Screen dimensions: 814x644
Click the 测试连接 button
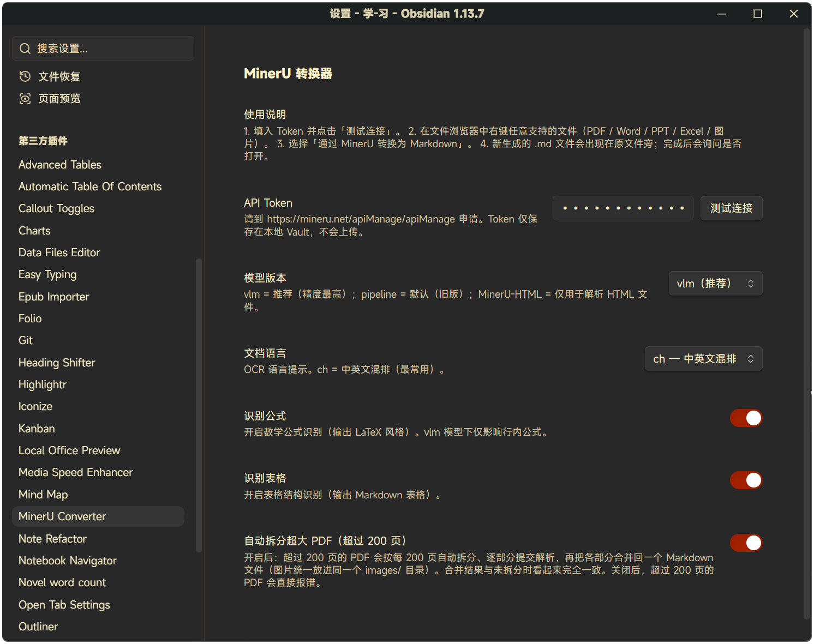[732, 208]
